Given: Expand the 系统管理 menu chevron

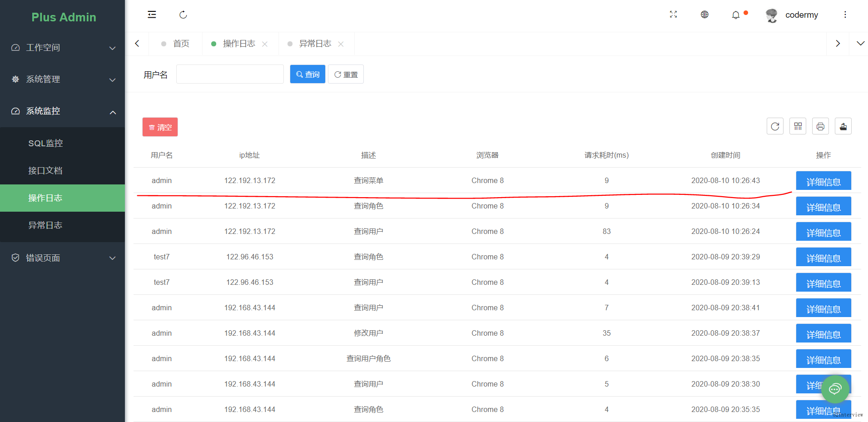Looking at the screenshot, I should (113, 80).
